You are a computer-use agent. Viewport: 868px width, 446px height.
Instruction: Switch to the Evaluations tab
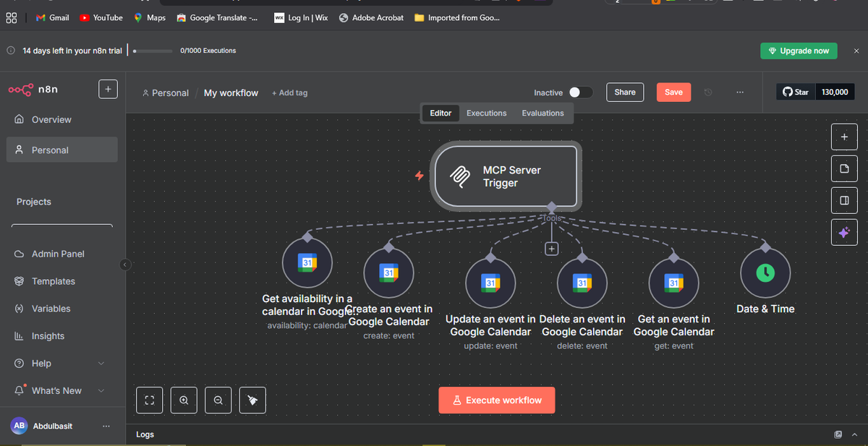542,113
